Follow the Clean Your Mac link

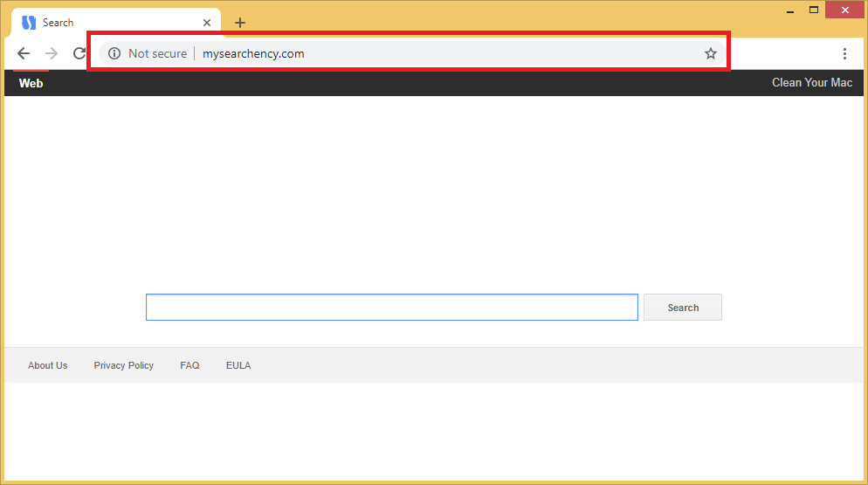tap(812, 83)
